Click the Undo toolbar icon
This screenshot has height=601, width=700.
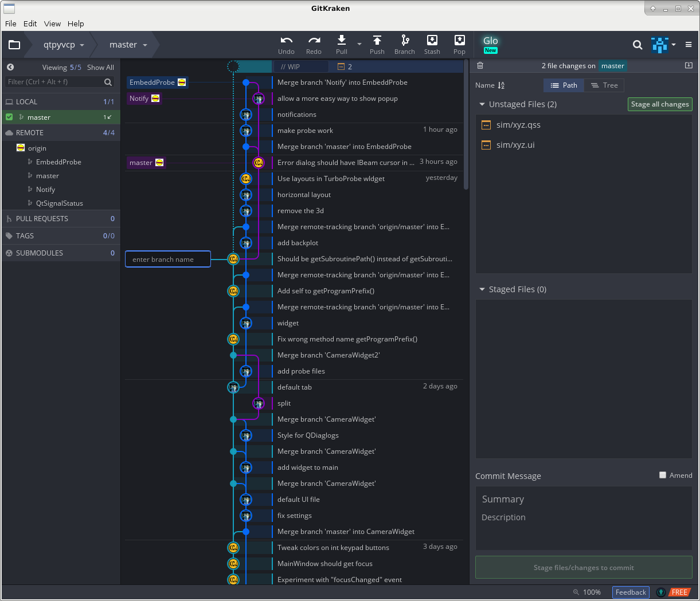(286, 40)
